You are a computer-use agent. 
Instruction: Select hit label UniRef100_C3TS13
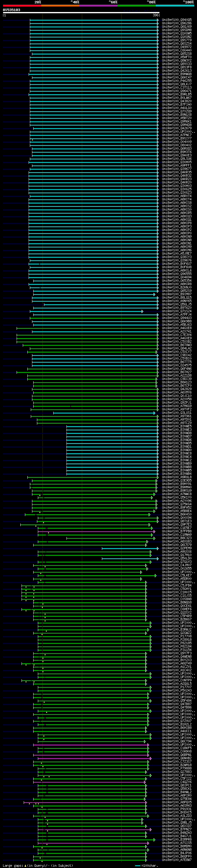[177, 88]
